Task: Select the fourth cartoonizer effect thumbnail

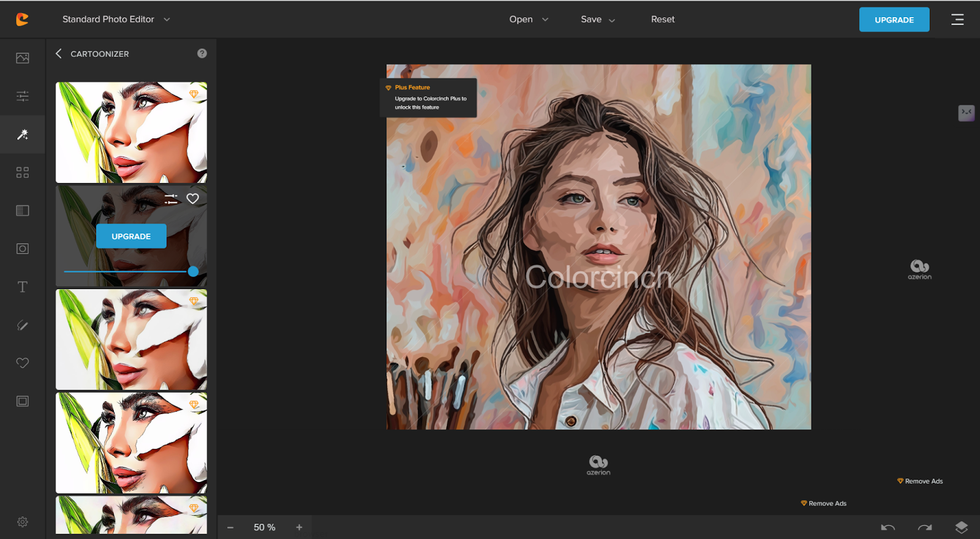Action: 131,443
